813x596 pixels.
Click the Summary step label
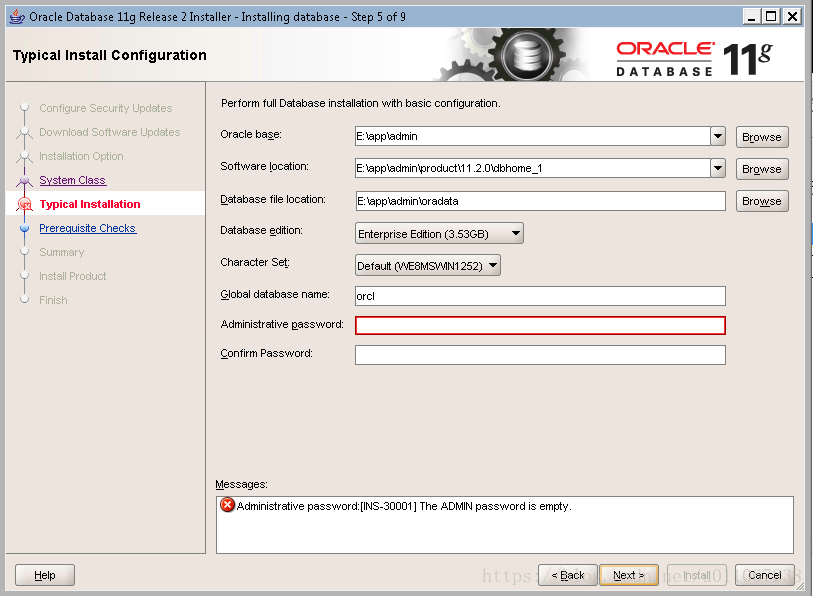coord(62,252)
